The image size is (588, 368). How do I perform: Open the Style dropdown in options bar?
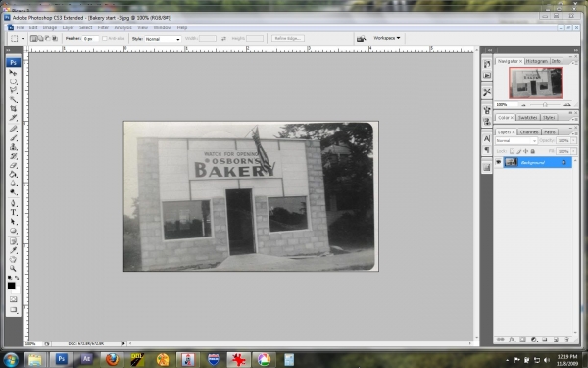[163, 39]
